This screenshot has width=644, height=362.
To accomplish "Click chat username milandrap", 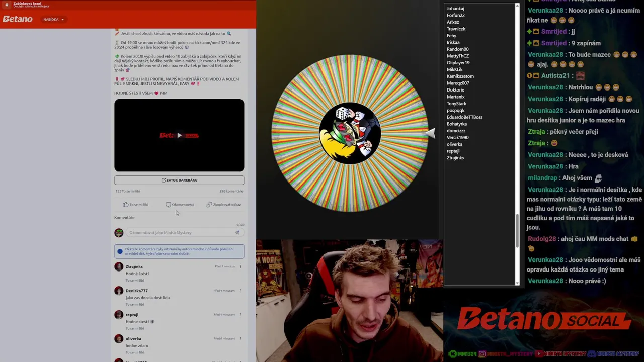I will coord(543,178).
